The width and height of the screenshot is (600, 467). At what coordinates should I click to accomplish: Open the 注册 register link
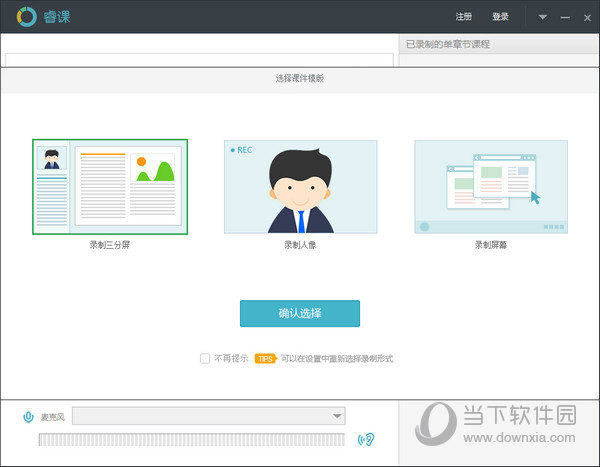point(463,17)
